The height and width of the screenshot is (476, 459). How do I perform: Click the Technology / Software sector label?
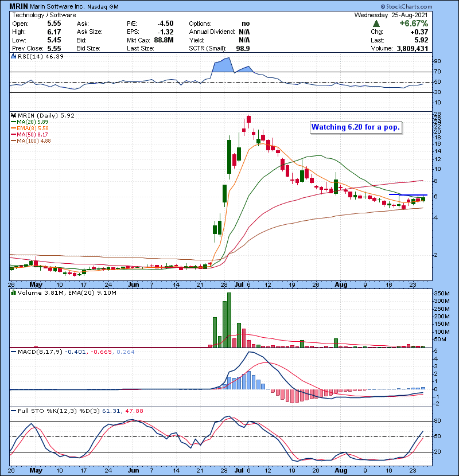(x=44, y=15)
